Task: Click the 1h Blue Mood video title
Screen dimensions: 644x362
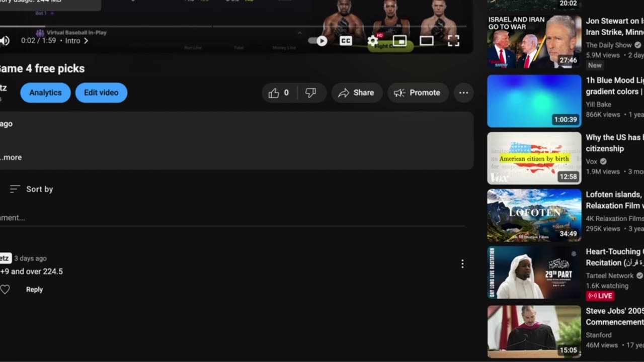Action: 615,86
